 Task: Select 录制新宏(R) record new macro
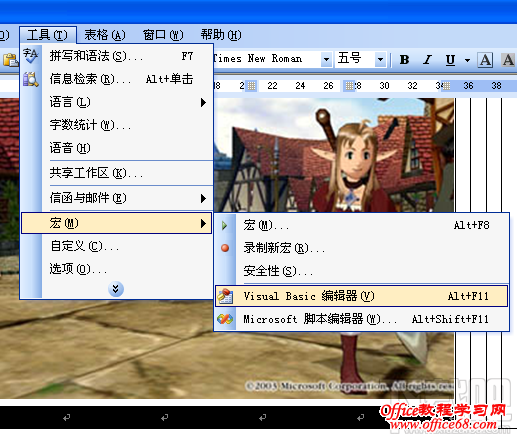pos(362,248)
